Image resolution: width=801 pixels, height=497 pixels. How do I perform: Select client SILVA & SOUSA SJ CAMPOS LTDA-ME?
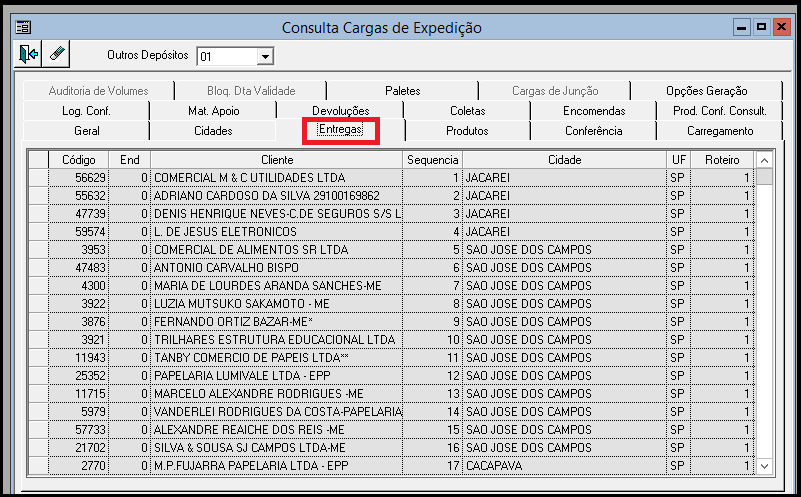click(276, 447)
